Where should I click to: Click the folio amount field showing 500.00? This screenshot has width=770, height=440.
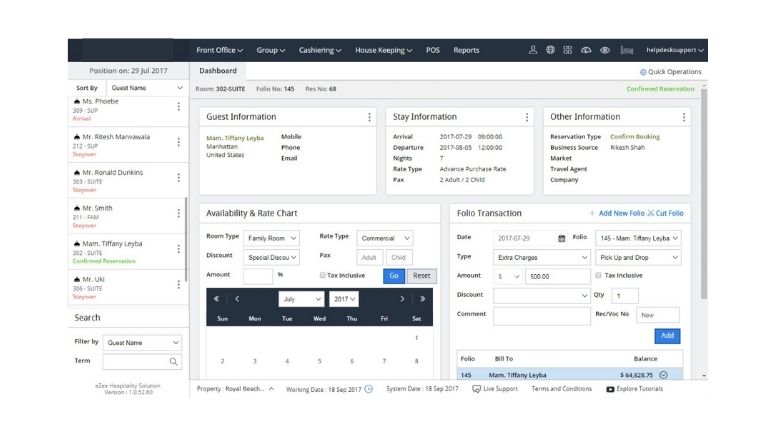[x=558, y=276]
